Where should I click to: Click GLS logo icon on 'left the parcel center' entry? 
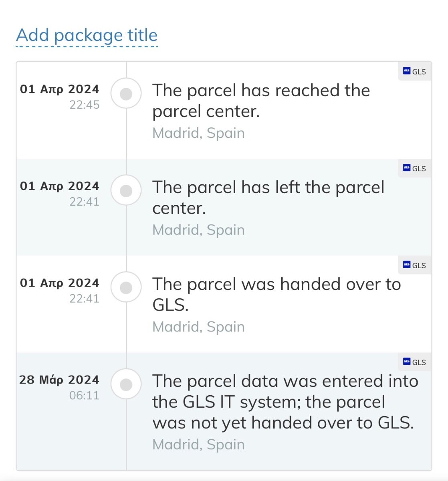point(407,168)
